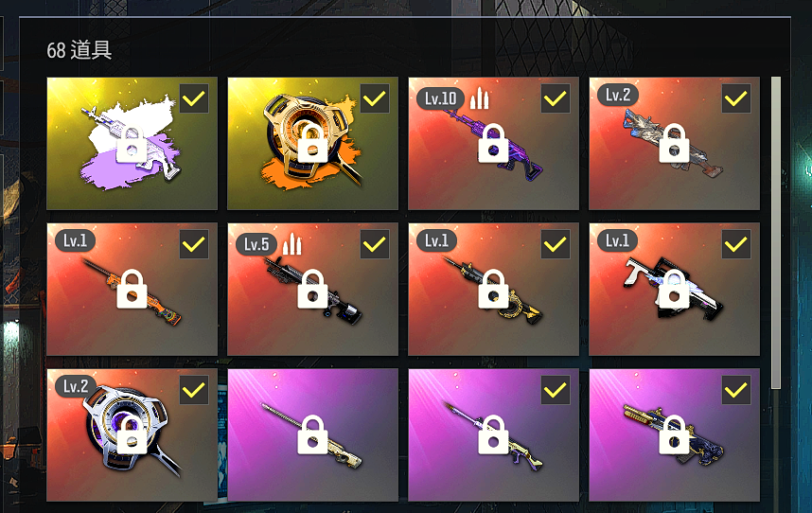This screenshot has width=812, height=513.
Task: Click the lock on the Lv.1 orange rifle
Action: [x=132, y=289]
